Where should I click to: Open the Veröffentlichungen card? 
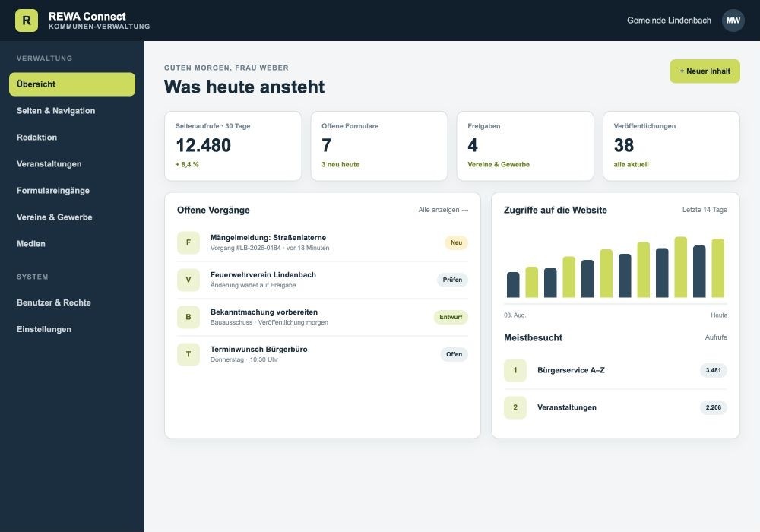[x=671, y=146]
